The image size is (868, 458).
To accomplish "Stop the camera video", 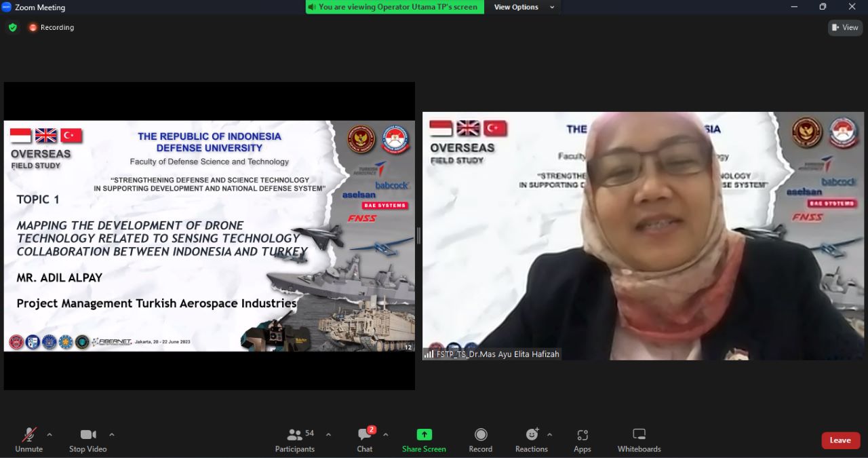I will pyautogui.click(x=88, y=440).
